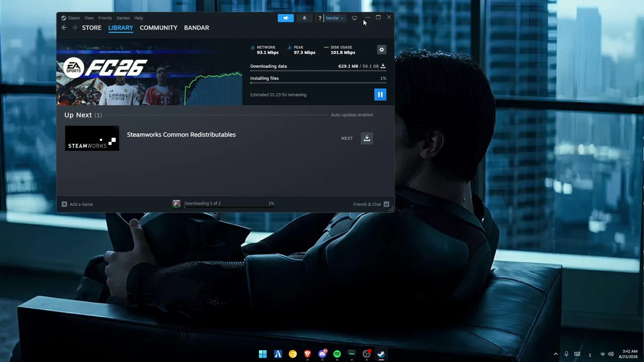644x362 pixels.
Task: Click the Estimated 01:23:50 remaining text
Action: [278, 95]
